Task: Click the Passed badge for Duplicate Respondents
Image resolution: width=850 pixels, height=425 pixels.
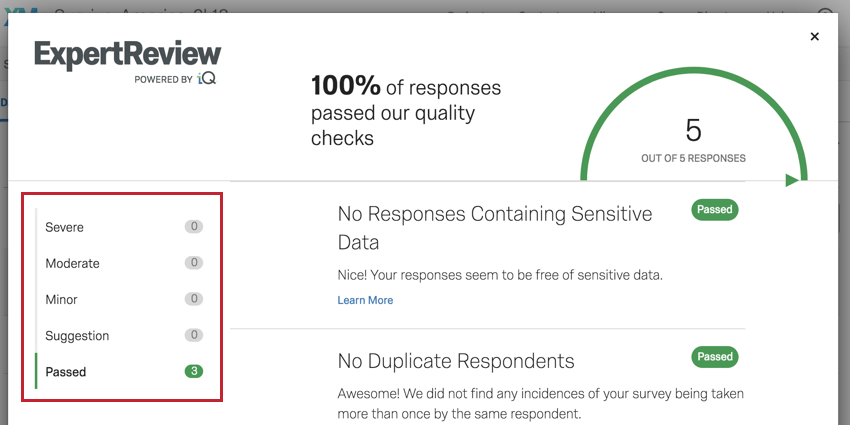Action: click(715, 356)
